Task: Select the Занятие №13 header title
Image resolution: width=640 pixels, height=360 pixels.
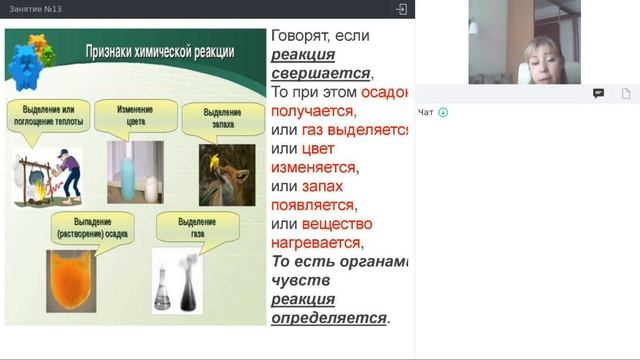Action: pos(35,9)
